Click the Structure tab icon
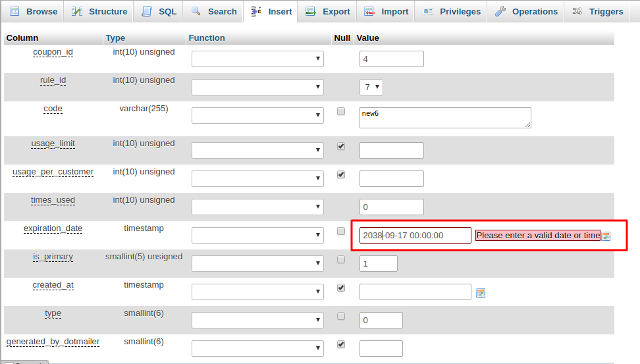The height and width of the screenshot is (364, 640). point(77,11)
